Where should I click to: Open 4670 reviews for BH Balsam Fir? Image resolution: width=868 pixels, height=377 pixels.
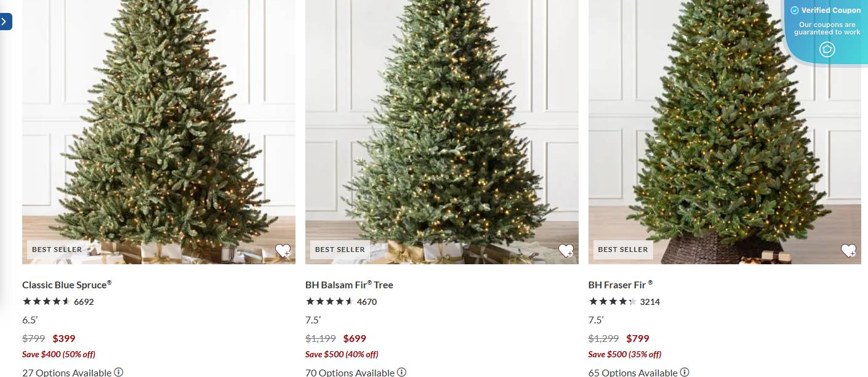tap(367, 302)
